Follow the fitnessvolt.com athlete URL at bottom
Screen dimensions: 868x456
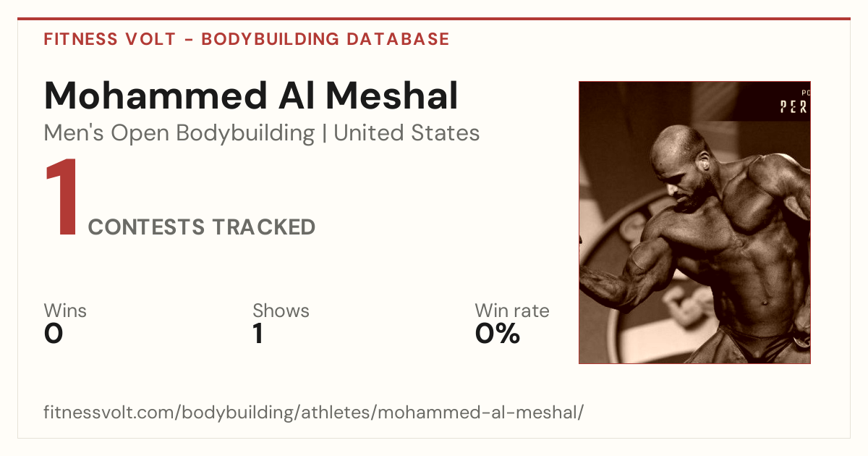coord(313,413)
